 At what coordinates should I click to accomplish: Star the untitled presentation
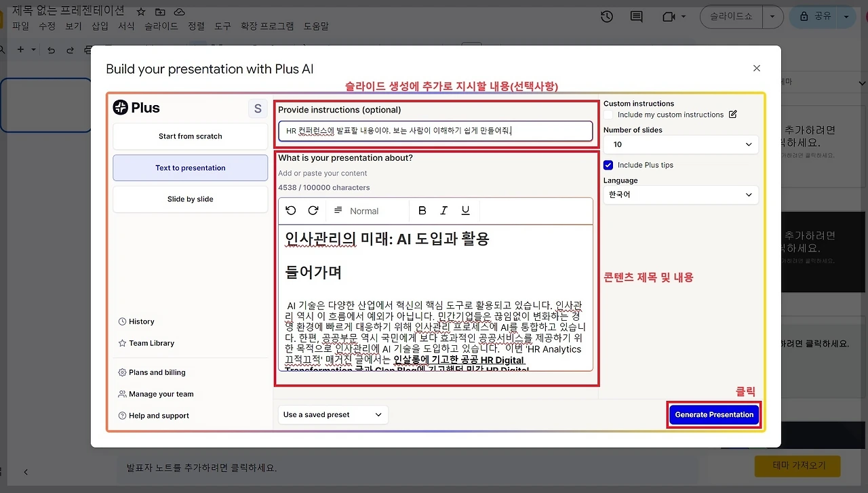pos(141,12)
